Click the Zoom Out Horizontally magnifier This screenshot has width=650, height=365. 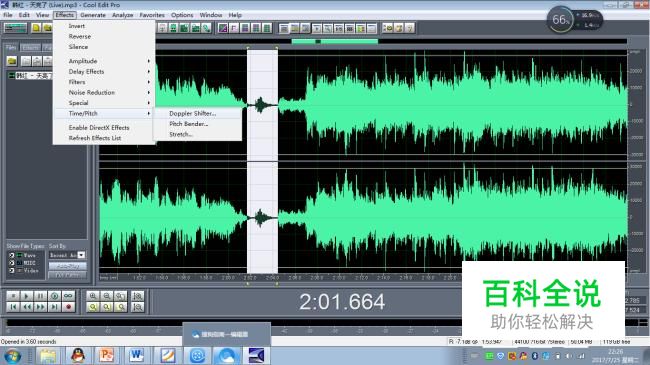click(x=107, y=296)
